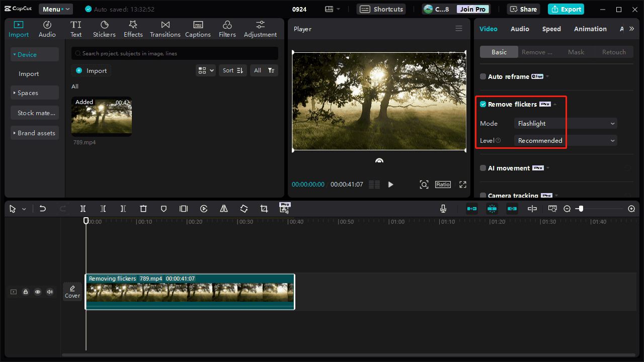Image resolution: width=644 pixels, height=362 pixels.
Task: Select the Split tool in the timeline toolbar
Action: (x=83, y=209)
